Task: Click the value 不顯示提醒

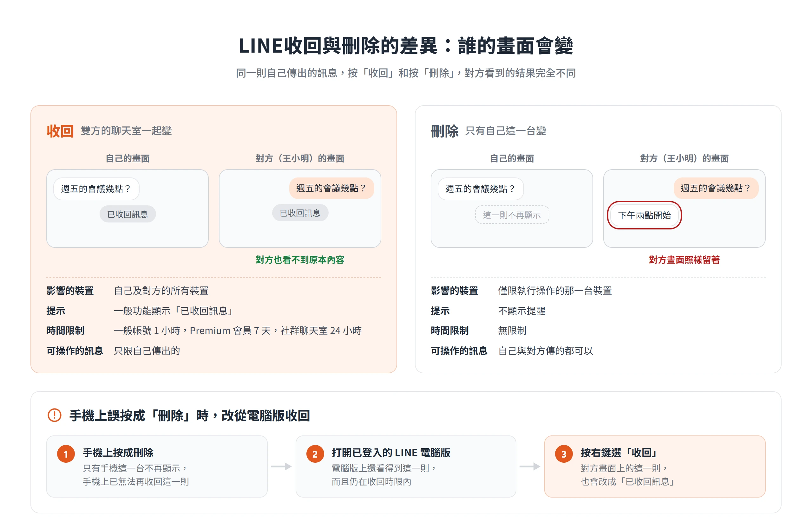Action: tap(522, 311)
